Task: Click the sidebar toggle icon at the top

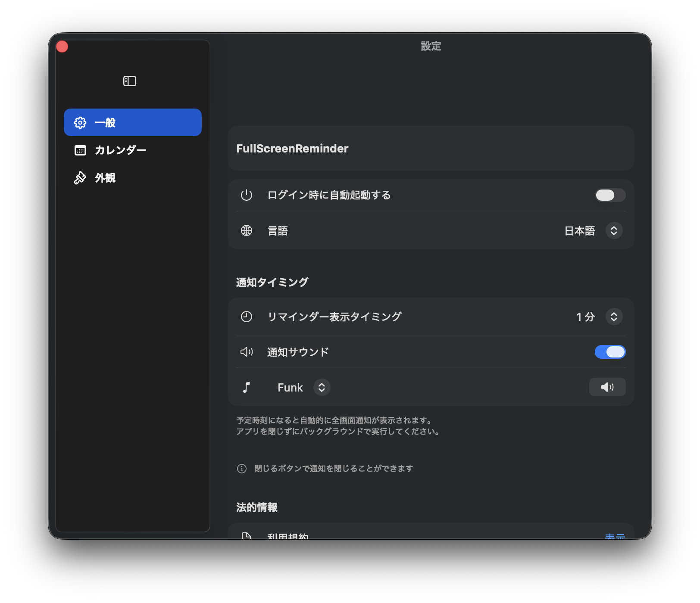Action: (x=130, y=81)
